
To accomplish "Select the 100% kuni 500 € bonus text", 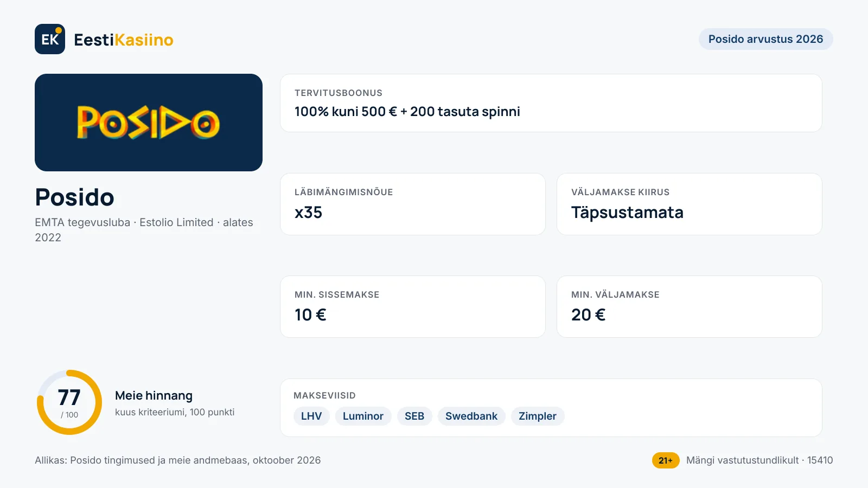I will (x=407, y=112).
